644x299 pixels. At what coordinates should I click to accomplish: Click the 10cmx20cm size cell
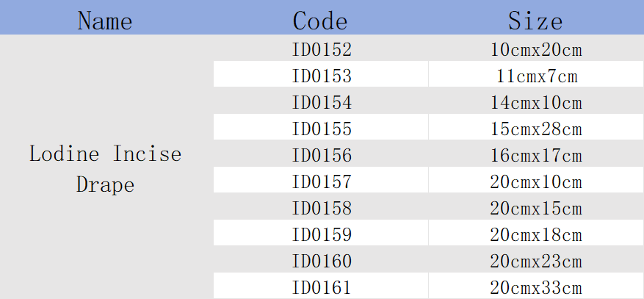pyautogui.click(x=536, y=48)
